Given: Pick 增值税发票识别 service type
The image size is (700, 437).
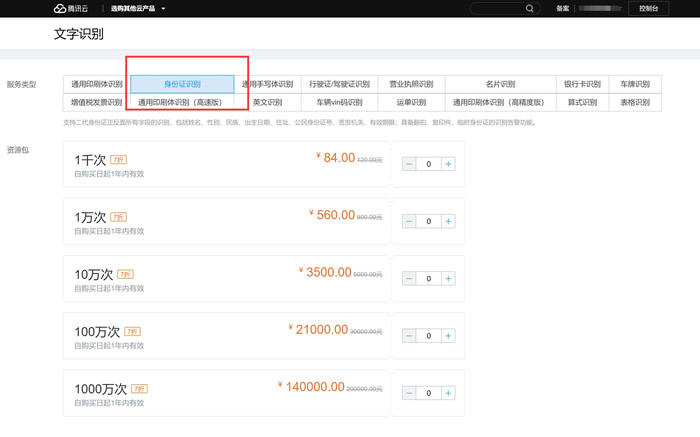Looking at the screenshot, I should 96,102.
